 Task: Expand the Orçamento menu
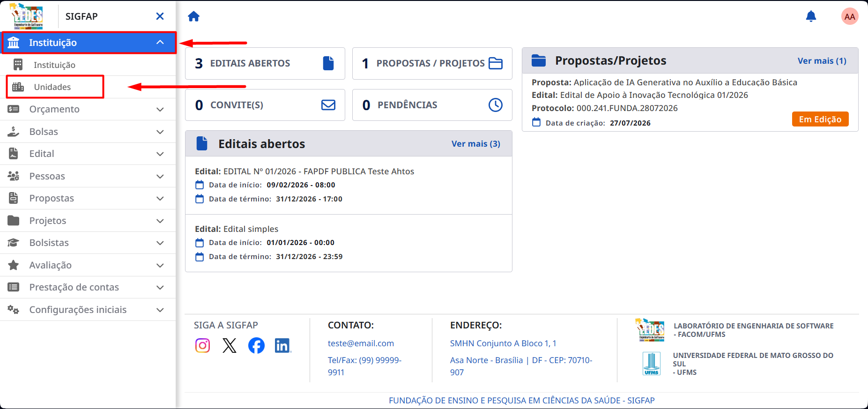88,109
